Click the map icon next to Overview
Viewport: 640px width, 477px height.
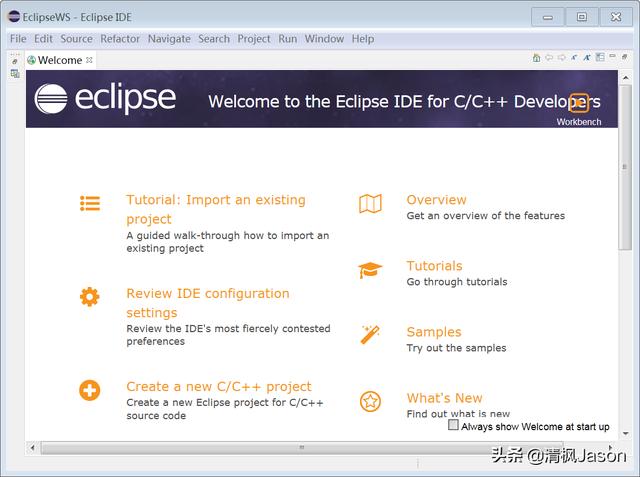[370, 204]
